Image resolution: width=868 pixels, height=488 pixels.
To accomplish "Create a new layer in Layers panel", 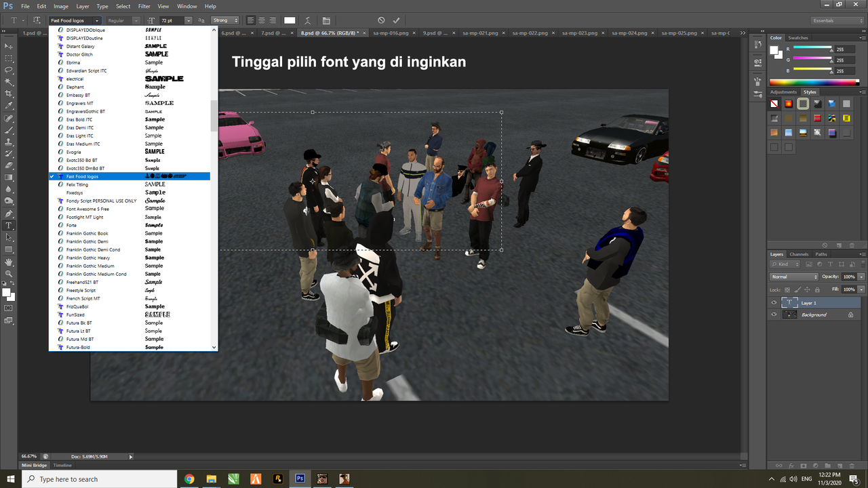I will 840,466.
